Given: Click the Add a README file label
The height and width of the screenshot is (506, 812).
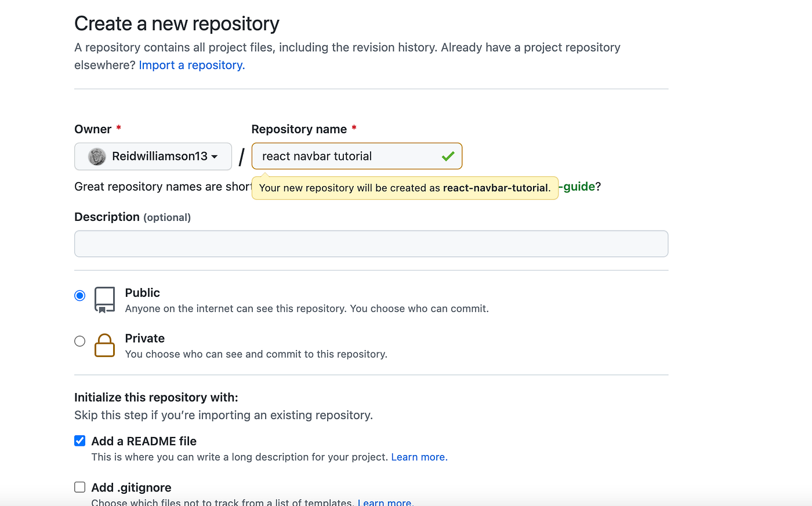Looking at the screenshot, I should (144, 441).
